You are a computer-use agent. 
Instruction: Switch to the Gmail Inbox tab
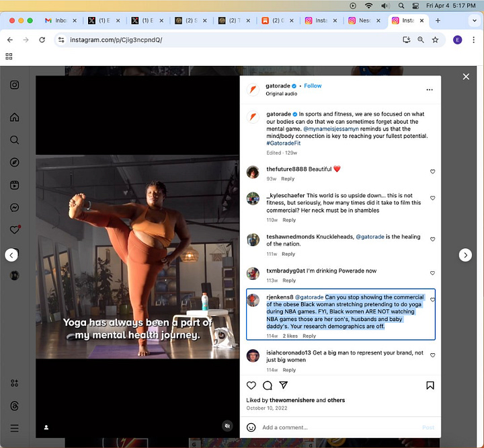[x=61, y=20]
